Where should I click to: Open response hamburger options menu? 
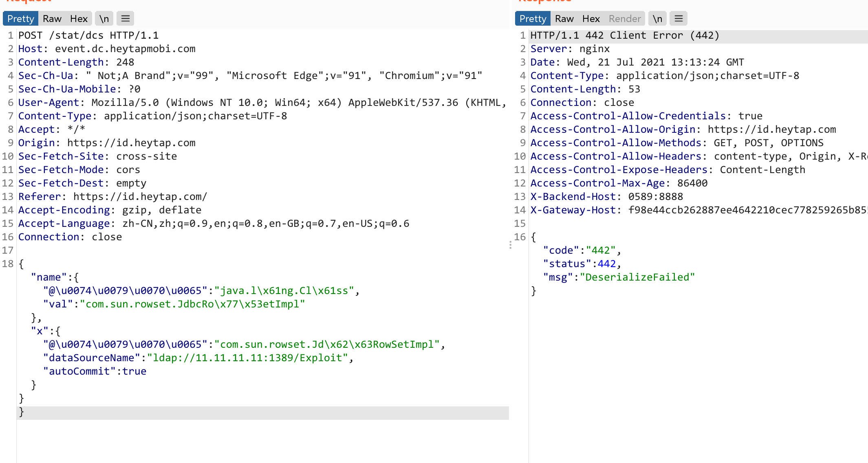[x=679, y=19]
